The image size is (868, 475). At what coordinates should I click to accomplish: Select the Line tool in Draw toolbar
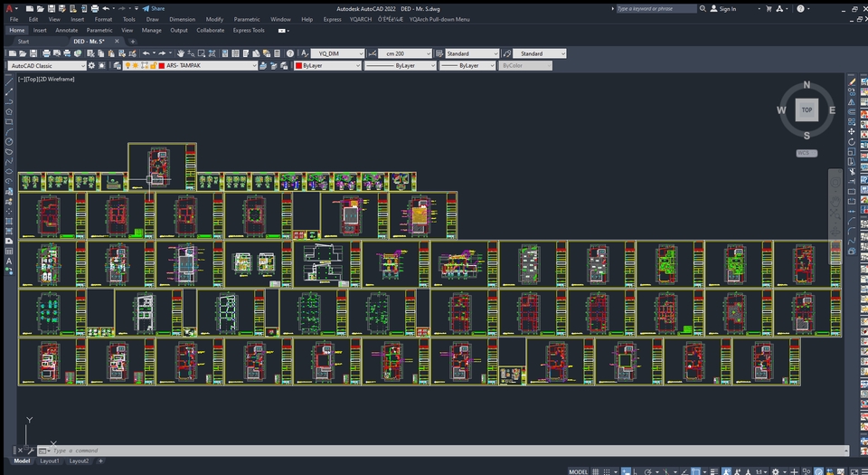coord(9,81)
